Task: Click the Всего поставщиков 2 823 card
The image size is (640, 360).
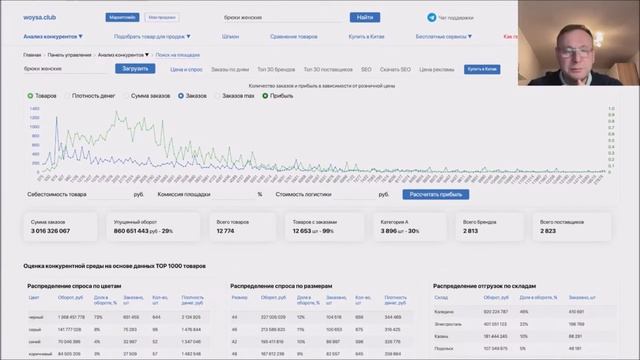Action: coord(572,227)
